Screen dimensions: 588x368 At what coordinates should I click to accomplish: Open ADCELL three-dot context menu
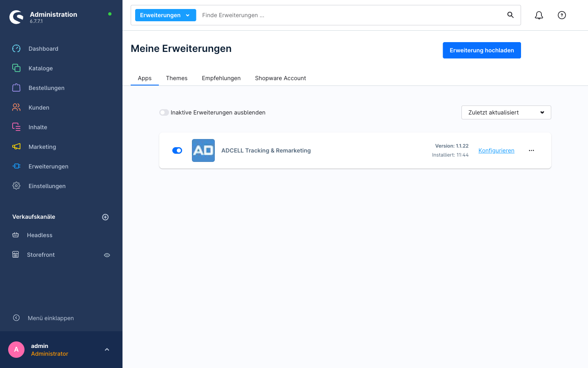point(531,150)
